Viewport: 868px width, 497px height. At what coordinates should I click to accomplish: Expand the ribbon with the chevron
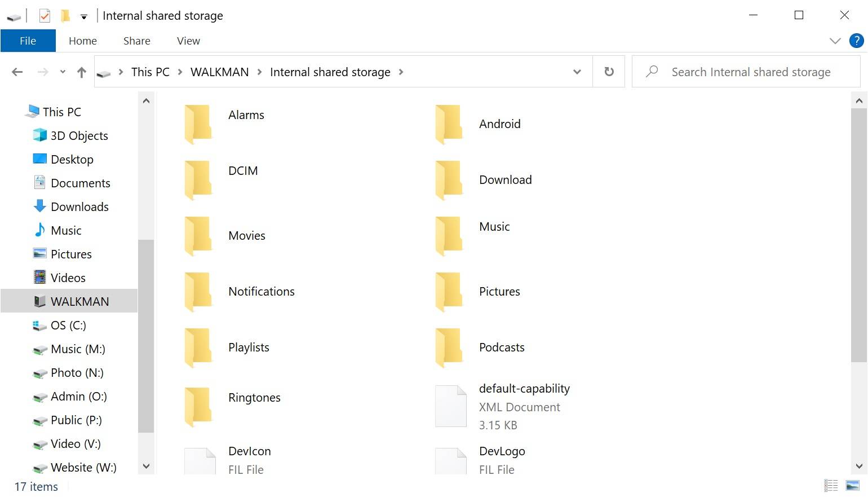click(835, 41)
